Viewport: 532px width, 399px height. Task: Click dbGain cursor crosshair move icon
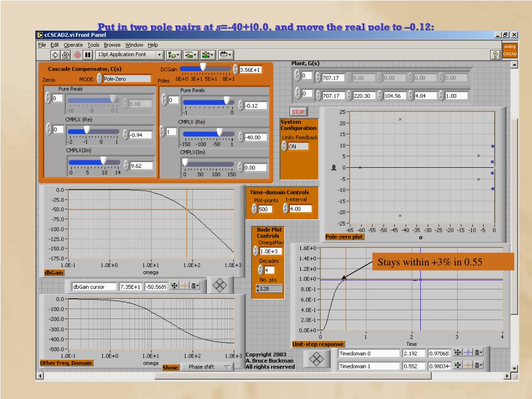(x=174, y=286)
